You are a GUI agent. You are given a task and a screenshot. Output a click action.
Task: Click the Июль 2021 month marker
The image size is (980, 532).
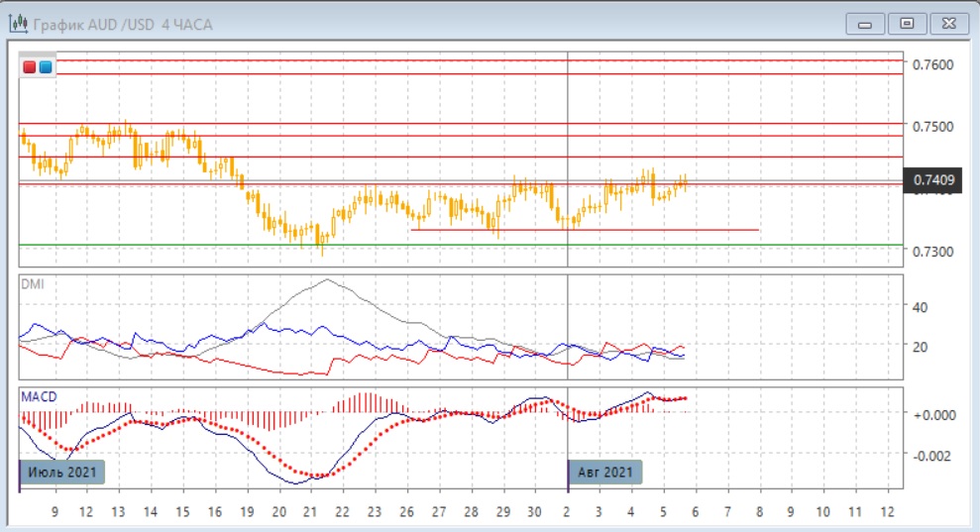pos(62,473)
